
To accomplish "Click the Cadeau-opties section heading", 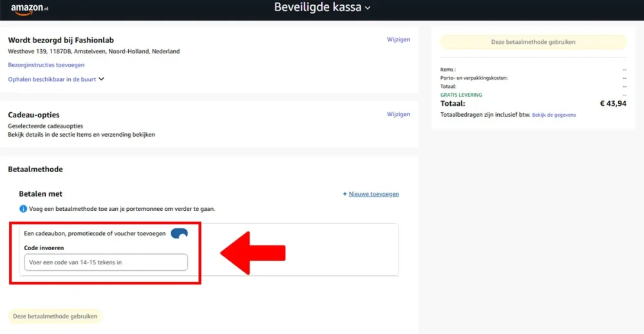I will (x=33, y=115).
